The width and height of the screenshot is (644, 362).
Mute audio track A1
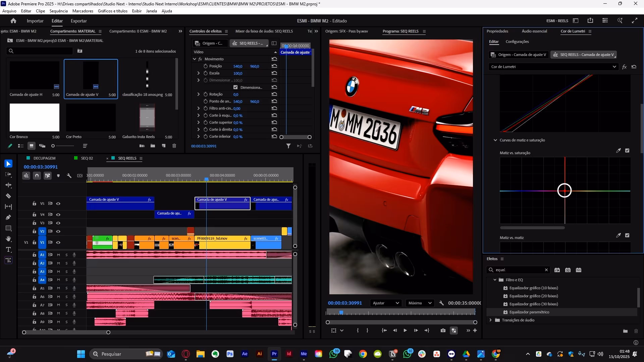click(x=58, y=255)
